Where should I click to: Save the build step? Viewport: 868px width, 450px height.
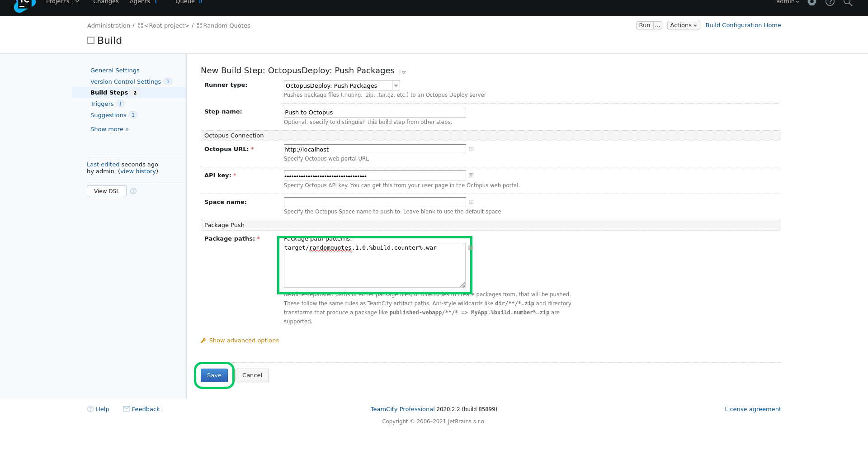[214, 375]
